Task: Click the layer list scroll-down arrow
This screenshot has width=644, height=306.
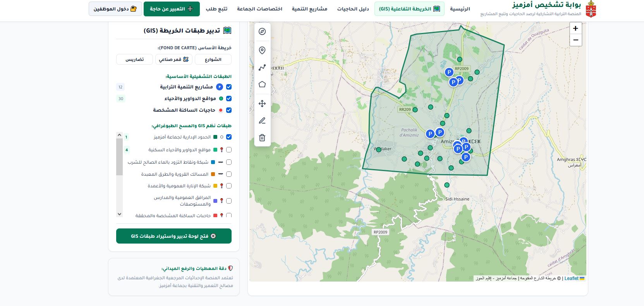Action: point(119,214)
